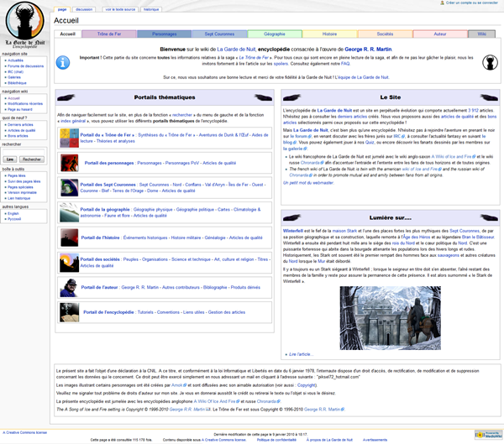The width and height of the screenshot is (504, 444).
Task: Open Pages spéciales link
Action: coord(20,187)
